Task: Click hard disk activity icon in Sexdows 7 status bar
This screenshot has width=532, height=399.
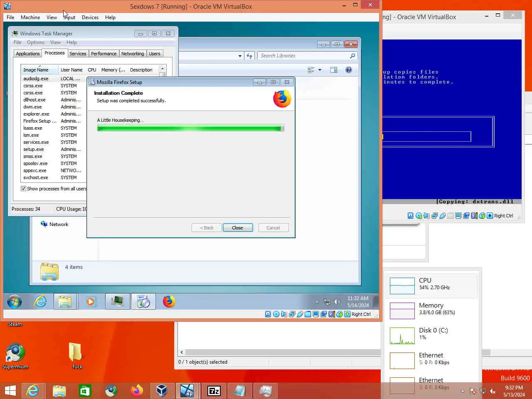Action: pyautogui.click(x=268, y=314)
